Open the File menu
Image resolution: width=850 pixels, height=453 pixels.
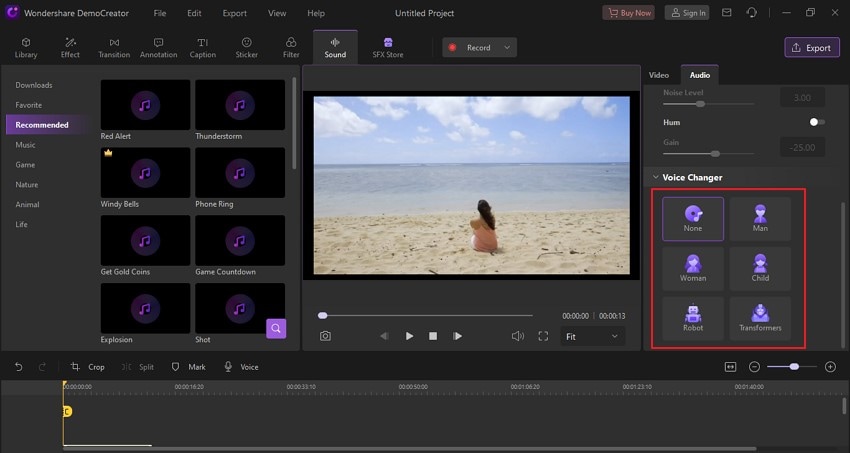[x=159, y=13]
